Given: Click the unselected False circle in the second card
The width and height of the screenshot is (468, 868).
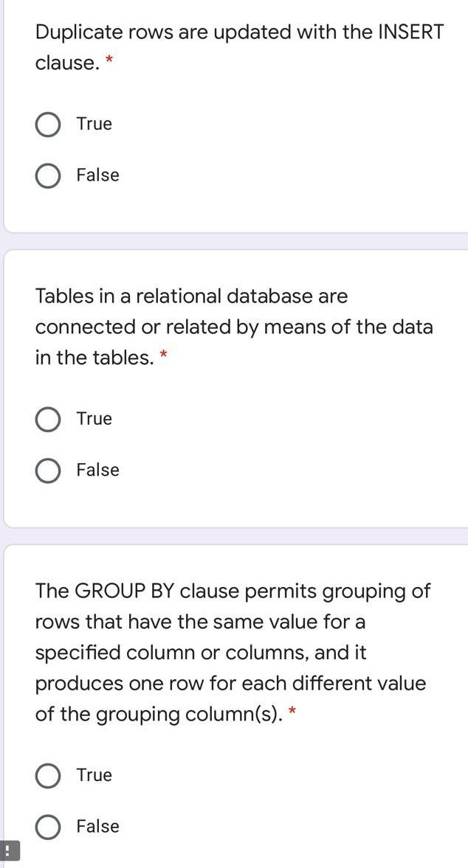Looking at the screenshot, I should pyautogui.click(x=47, y=470).
